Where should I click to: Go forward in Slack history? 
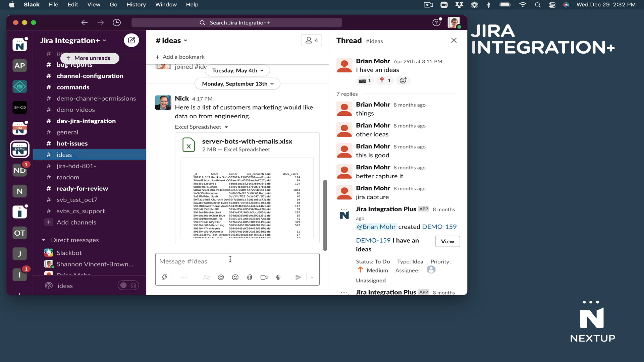tap(101, 22)
